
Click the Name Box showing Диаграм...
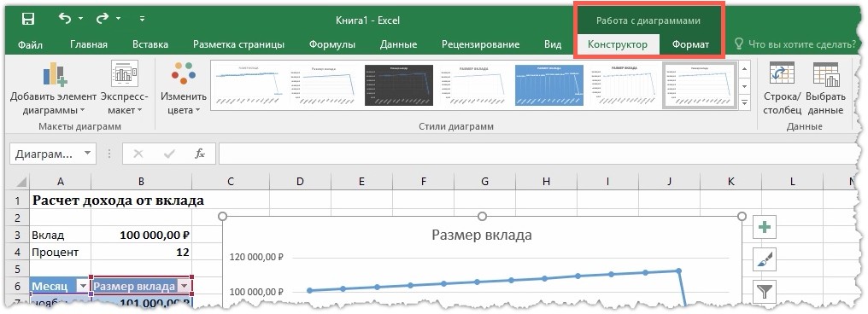pyautogui.click(x=44, y=154)
